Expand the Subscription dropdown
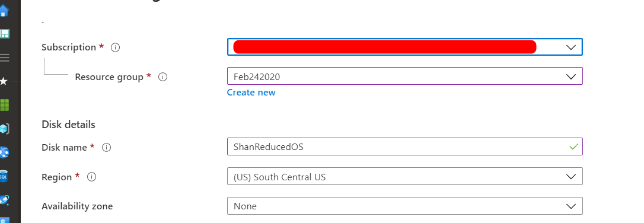This screenshot has height=223, width=644. coord(404,47)
